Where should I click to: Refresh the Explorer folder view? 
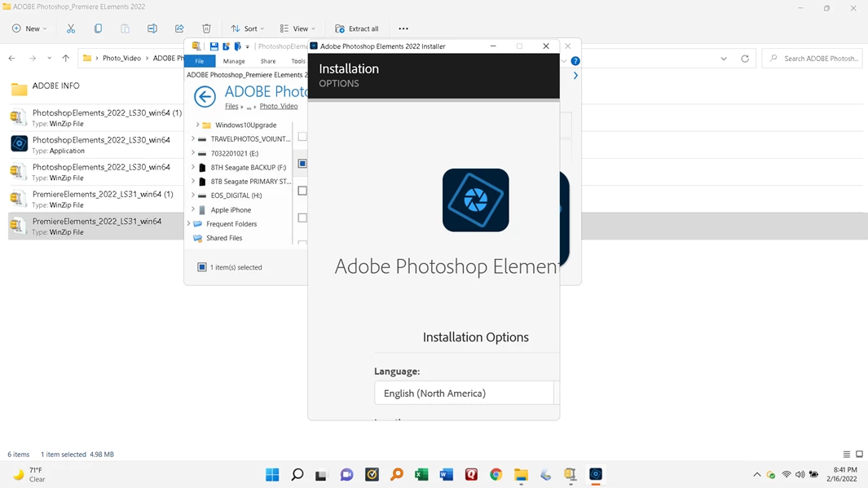click(745, 58)
